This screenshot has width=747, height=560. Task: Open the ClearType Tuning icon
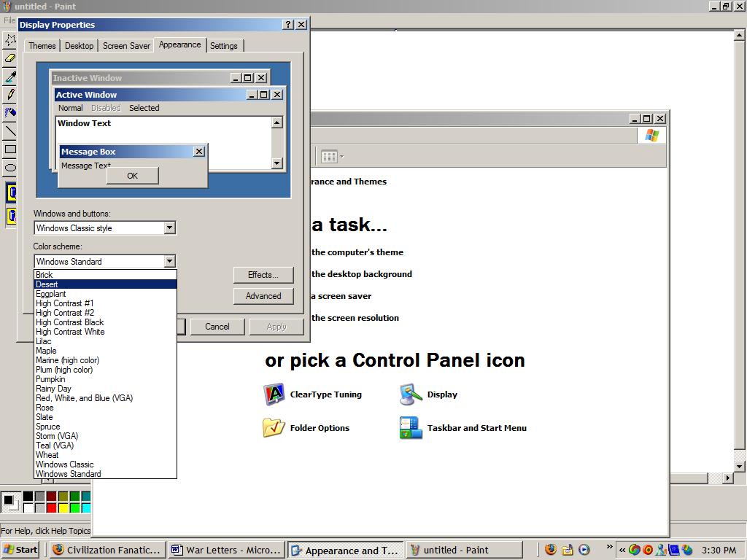click(274, 394)
